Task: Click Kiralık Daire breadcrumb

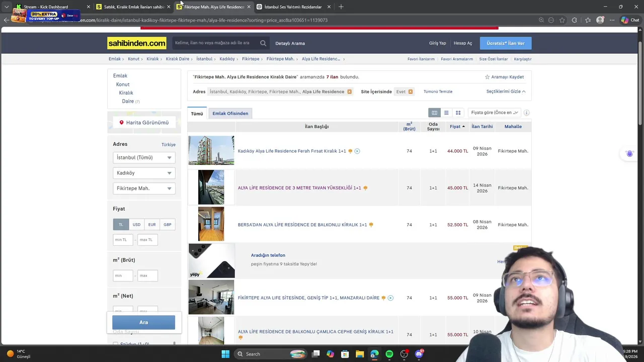Action: pyautogui.click(x=178, y=59)
